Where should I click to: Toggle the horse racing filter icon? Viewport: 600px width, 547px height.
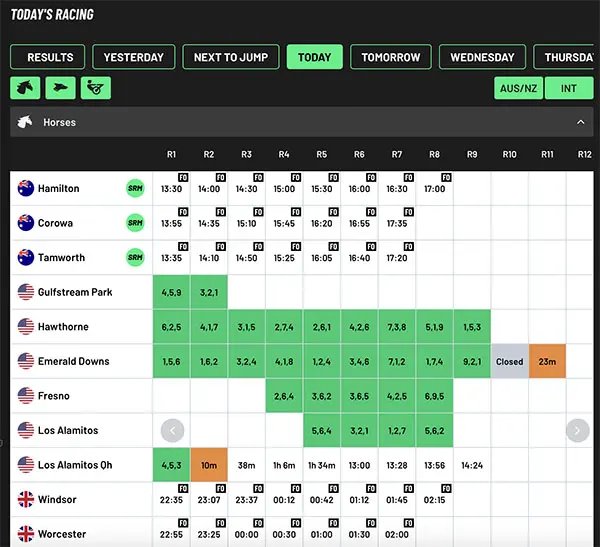point(25,88)
